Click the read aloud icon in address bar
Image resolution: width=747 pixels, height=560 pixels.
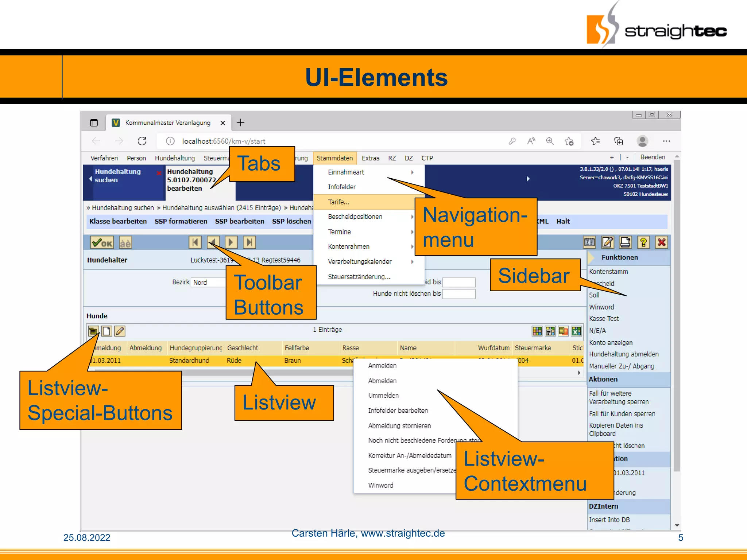pos(531,141)
